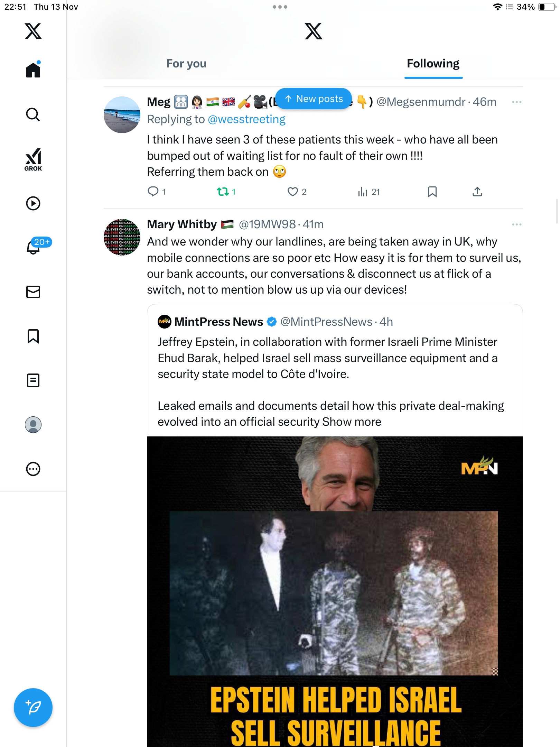The width and height of the screenshot is (560, 747).
Task: Tap the New posts pill button
Action: pos(314,99)
